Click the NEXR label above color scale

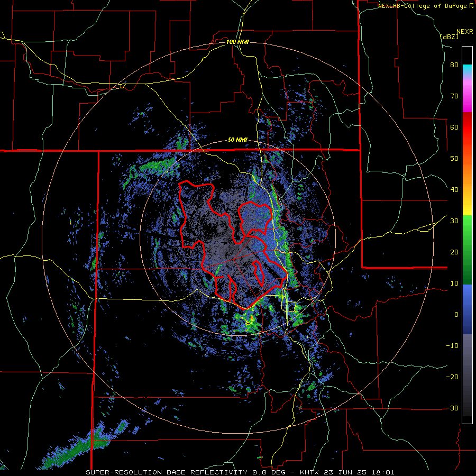464,32
